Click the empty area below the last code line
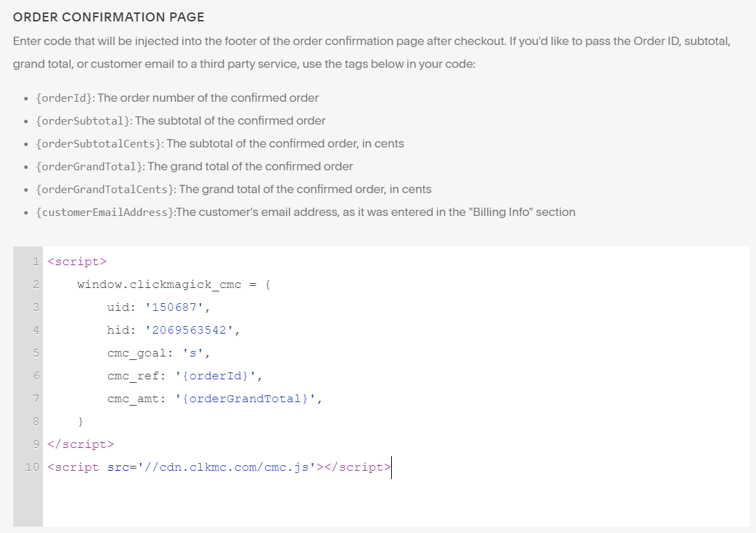The image size is (756, 533). (395, 502)
